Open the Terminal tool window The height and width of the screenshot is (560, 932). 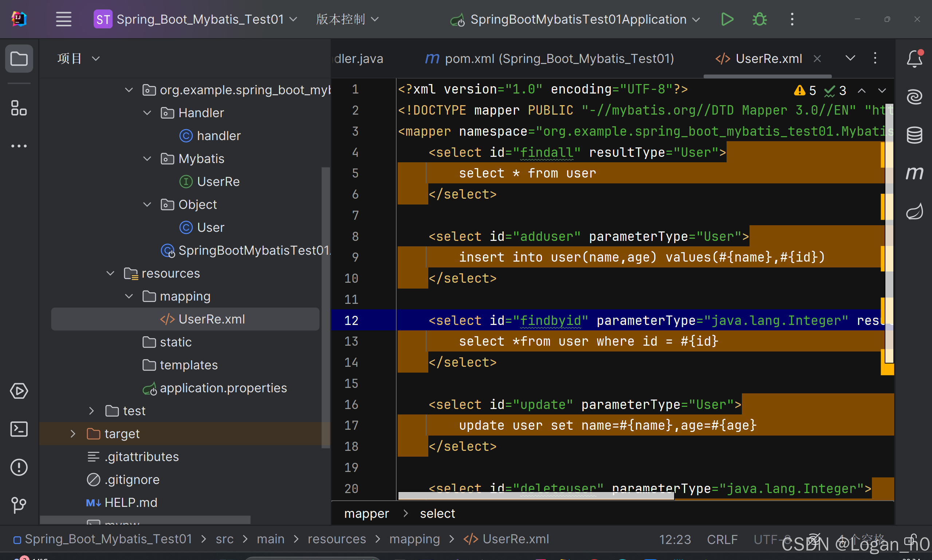click(x=19, y=429)
